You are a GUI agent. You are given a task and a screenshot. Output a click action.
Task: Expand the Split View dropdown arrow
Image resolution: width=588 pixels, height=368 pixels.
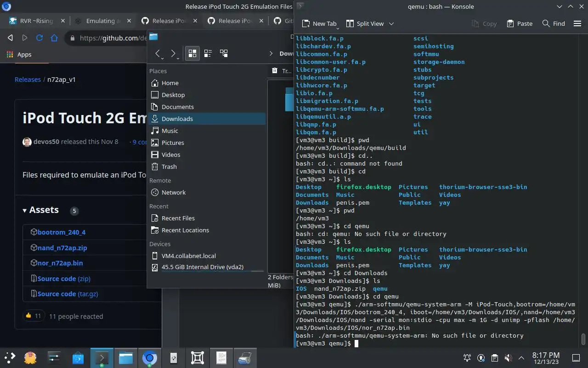point(391,23)
